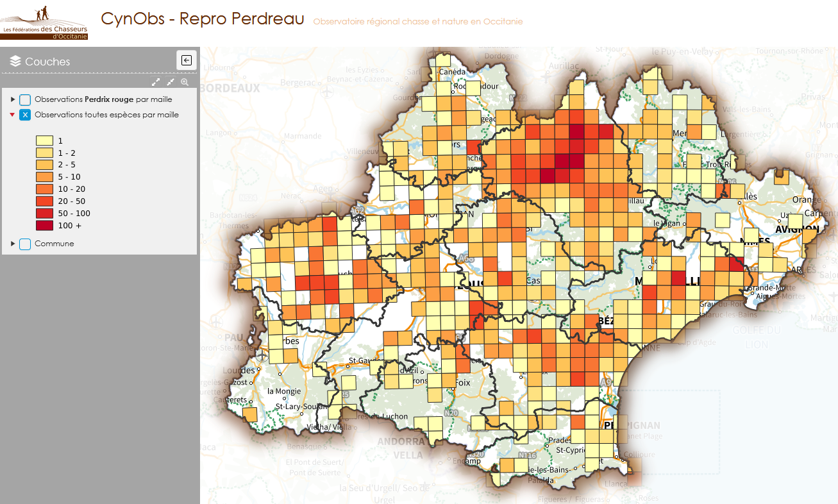Screen dimensions: 838x504
Task: Click the pale yellow legend swatch labeled 1
Action: click(44, 140)
